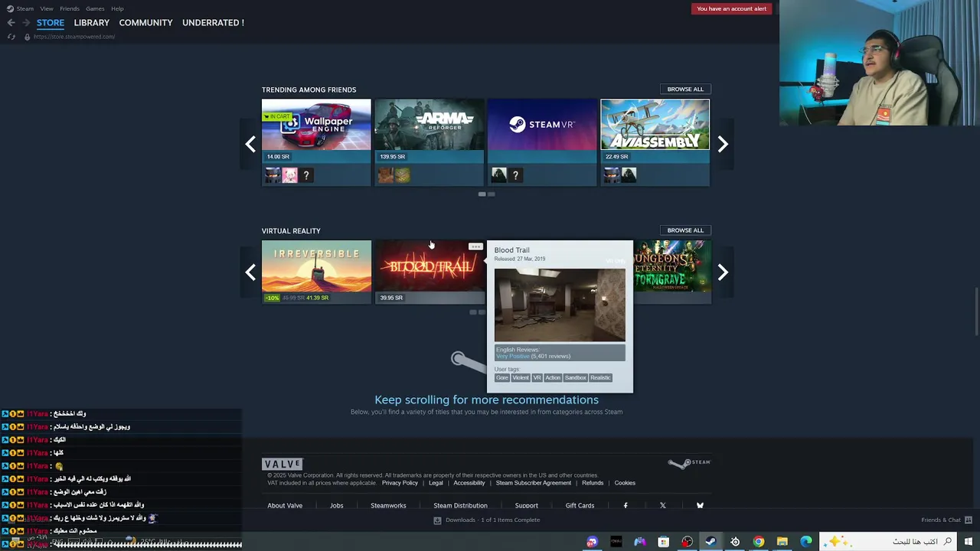Open the Irreversible VR game card
This screenshot has width=980, height=551.
(316, 272)
